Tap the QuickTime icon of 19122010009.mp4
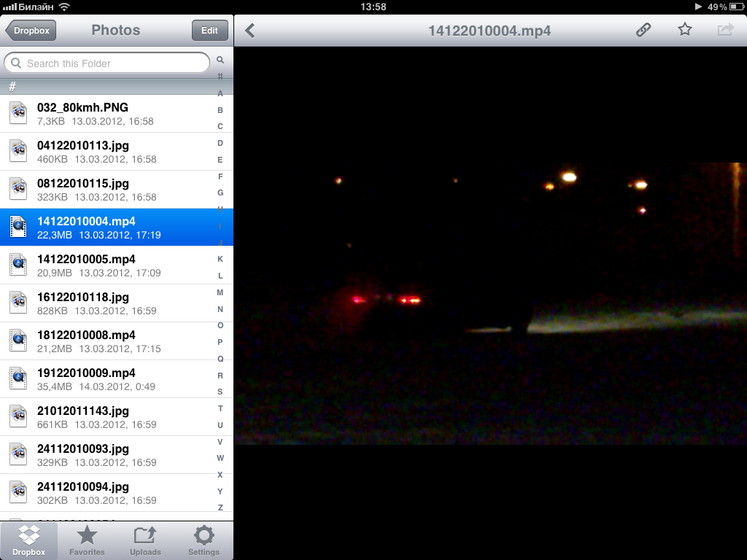This screenshot has height=560, width=747. [x=18, y=378]
